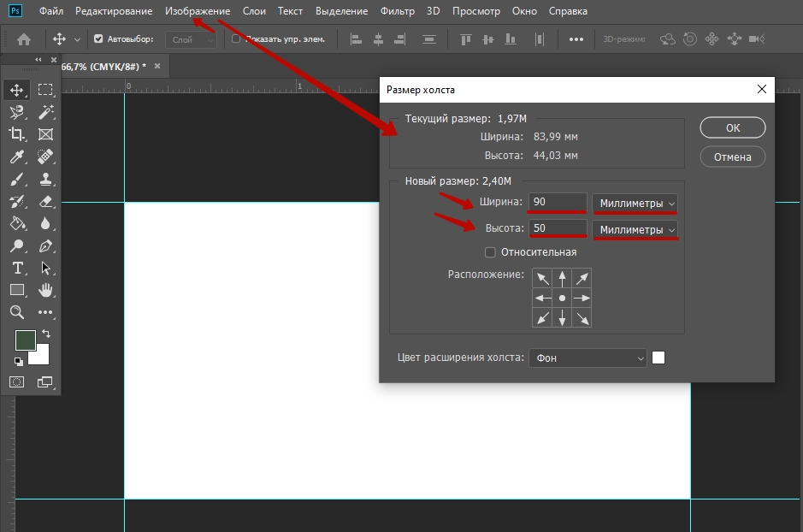This screenshot has height=532, width=803.
Task: Activate the Hand tool
Action: pyautogui.click(x=45, y=290)
